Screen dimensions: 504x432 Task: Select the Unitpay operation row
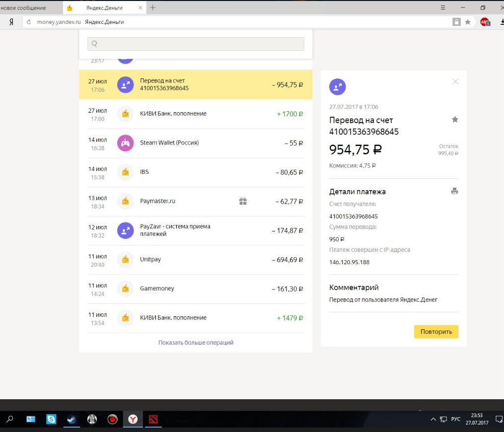pos(196,260)
